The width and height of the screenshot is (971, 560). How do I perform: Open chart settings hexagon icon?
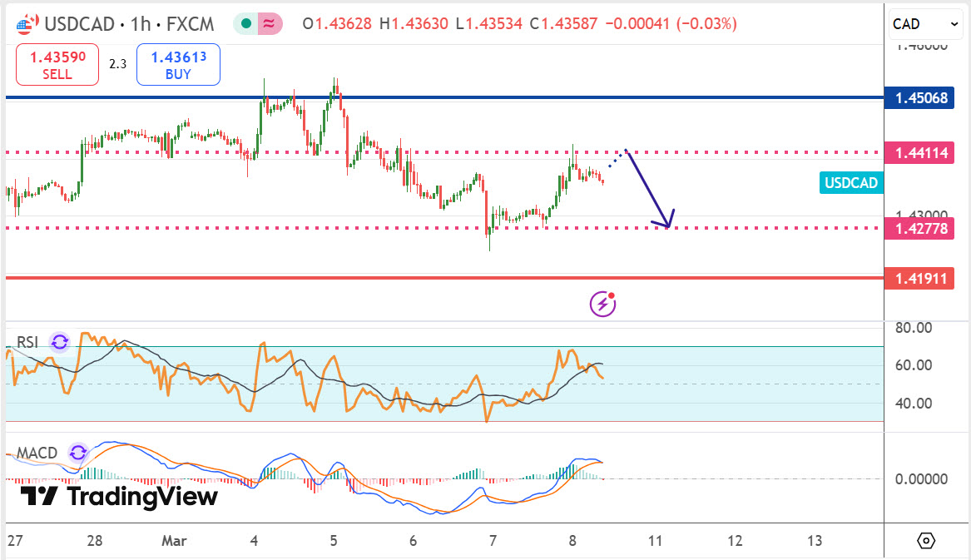coord(927,541)
